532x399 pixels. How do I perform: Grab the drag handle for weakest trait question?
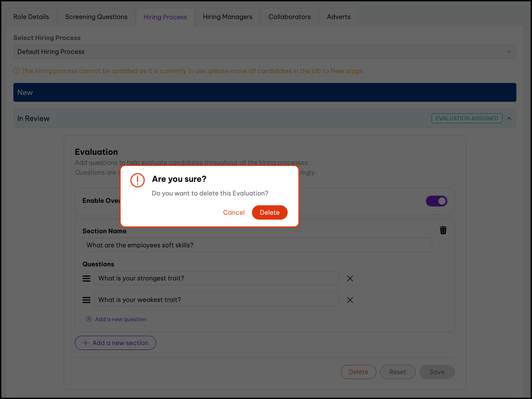[x=87, y=300]
